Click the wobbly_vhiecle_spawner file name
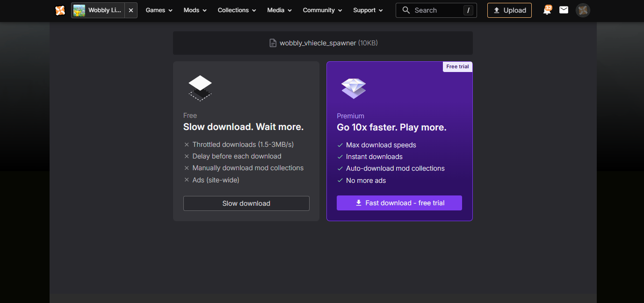644x303 pixels. (318, 43)
